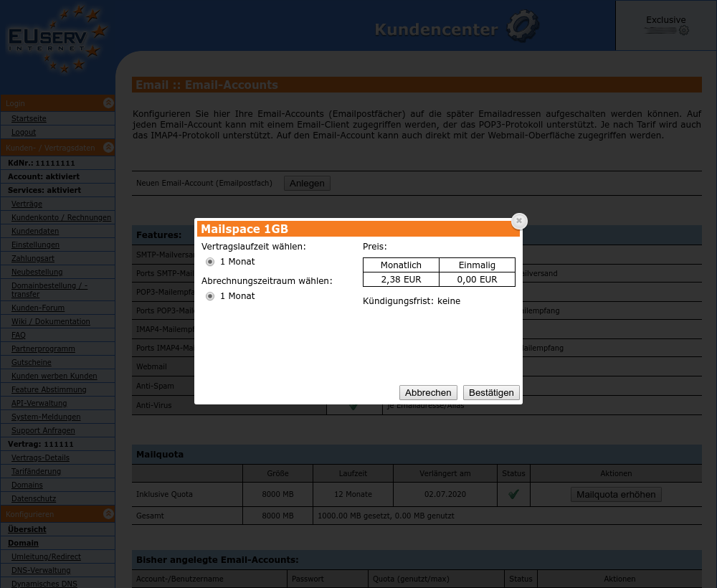Collapse the Kunden- / Vertragsdaten section

[108, 147]
